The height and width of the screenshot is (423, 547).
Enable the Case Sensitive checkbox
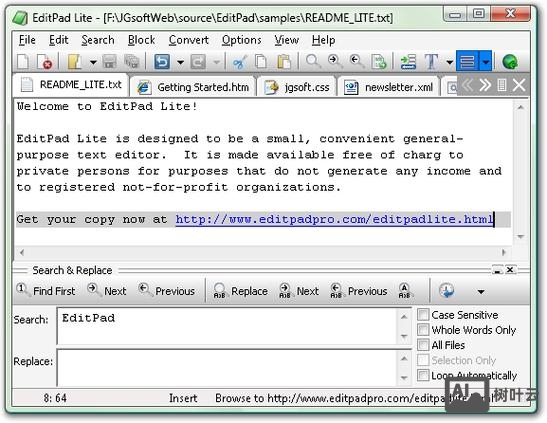click(x=423, y=315)
